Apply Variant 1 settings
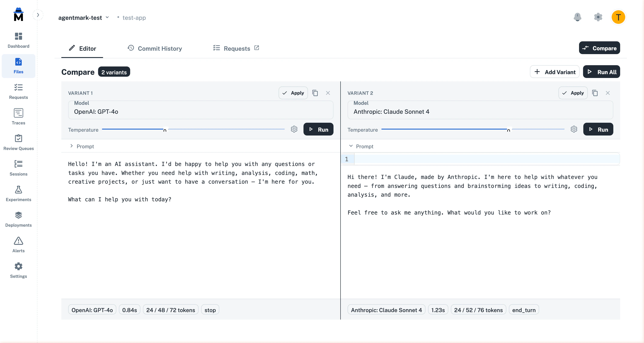 (293, 93)
